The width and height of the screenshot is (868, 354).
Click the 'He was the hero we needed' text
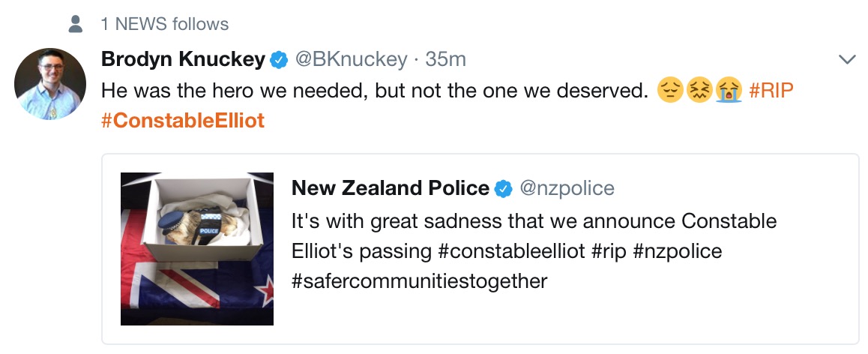pyautogui.click(x=375, y=90)
